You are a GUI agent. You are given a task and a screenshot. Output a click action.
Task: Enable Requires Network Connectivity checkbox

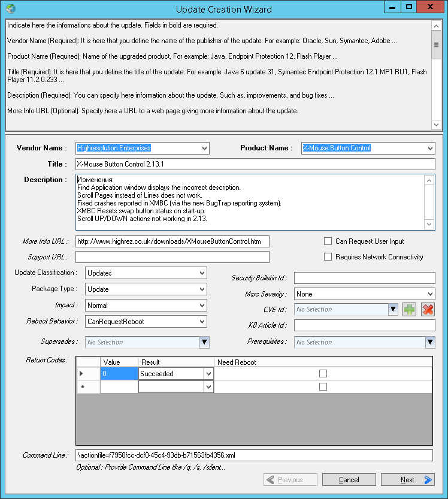tap(328, 257)
